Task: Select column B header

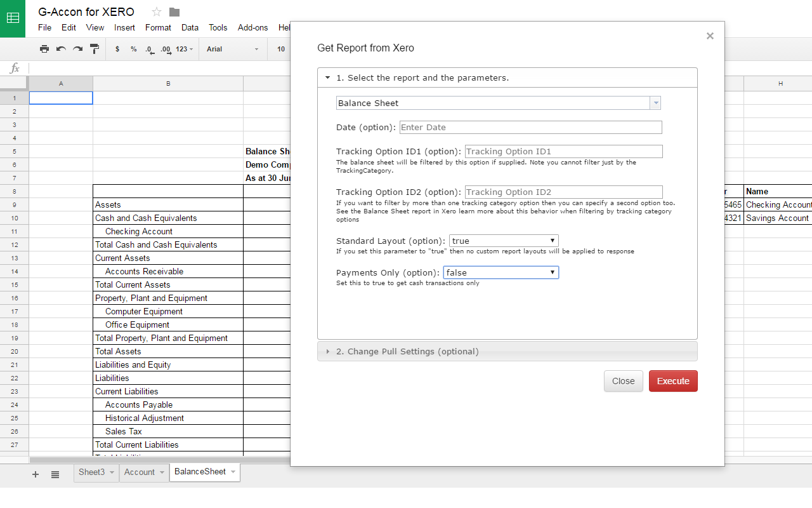Action: click(168, 83)
